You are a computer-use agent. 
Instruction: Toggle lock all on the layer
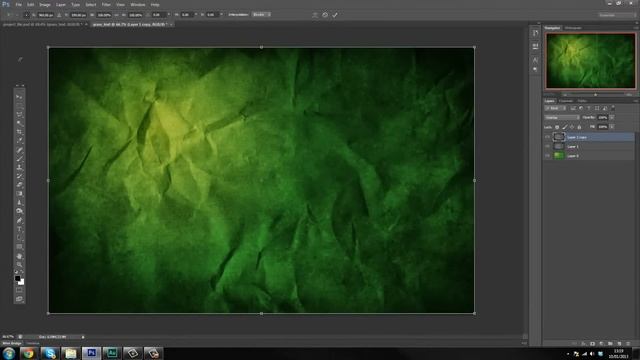click(579, 127)
